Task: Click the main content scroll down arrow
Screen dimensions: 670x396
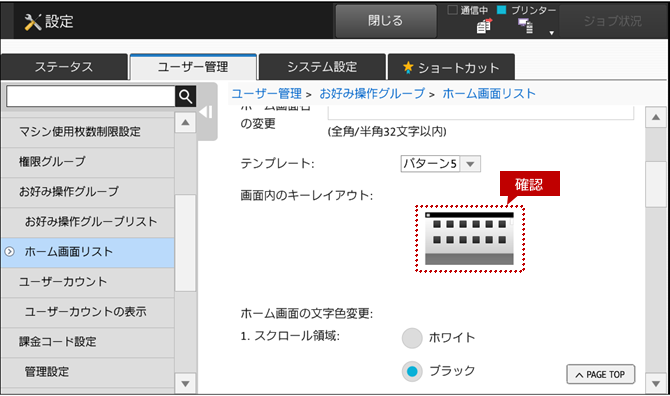Action: pyautogui.click(x=656, y=383)
